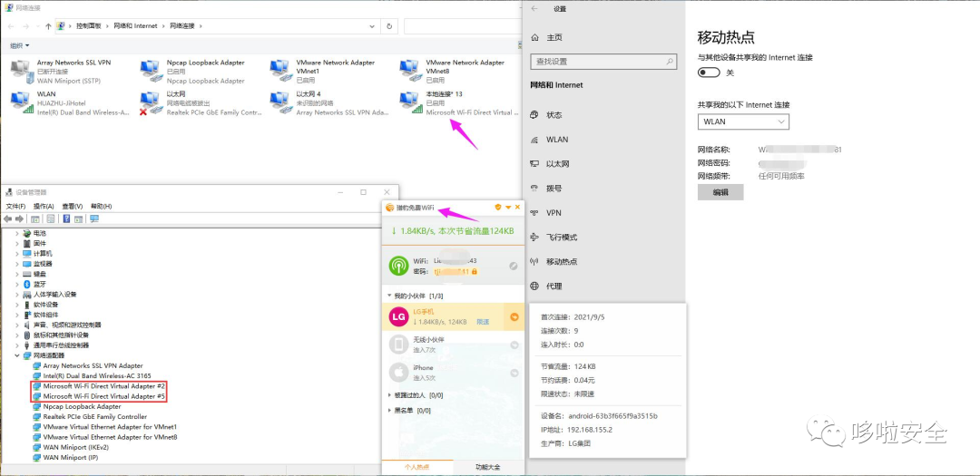
Task: Refresh the Network Connections address bar
Action: point(389,26)
